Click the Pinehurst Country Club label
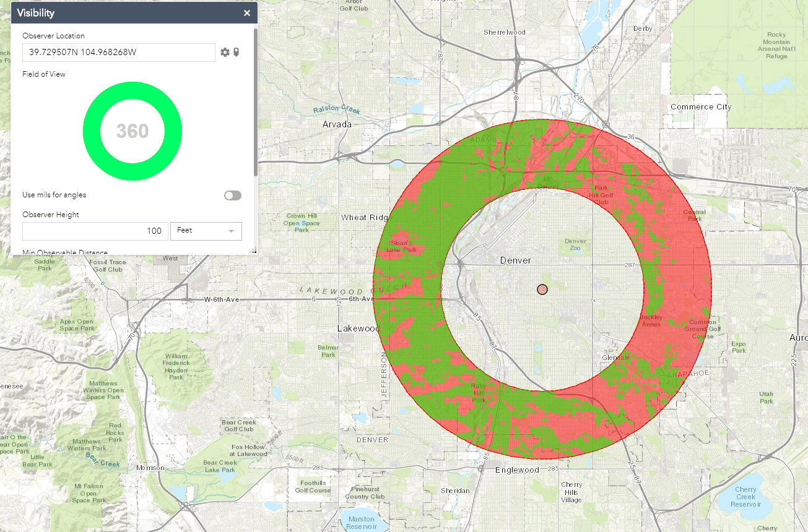 pos(365,493)
